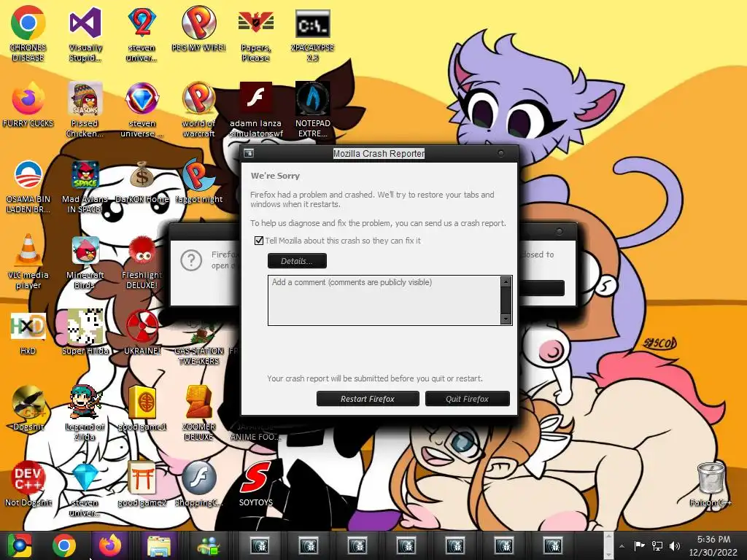Close the Mozilla Crash Reporter window
747x560 pixels.
click(500, 153)
